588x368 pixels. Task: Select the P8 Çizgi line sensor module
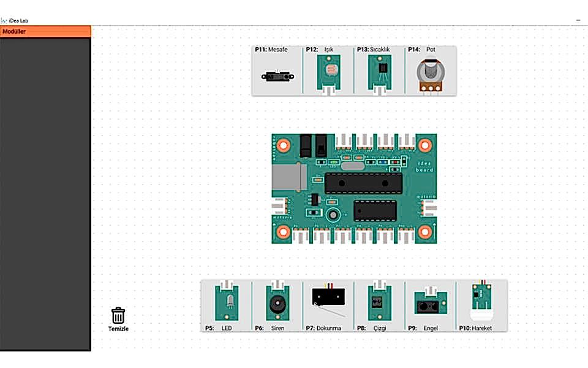(380, 304)
